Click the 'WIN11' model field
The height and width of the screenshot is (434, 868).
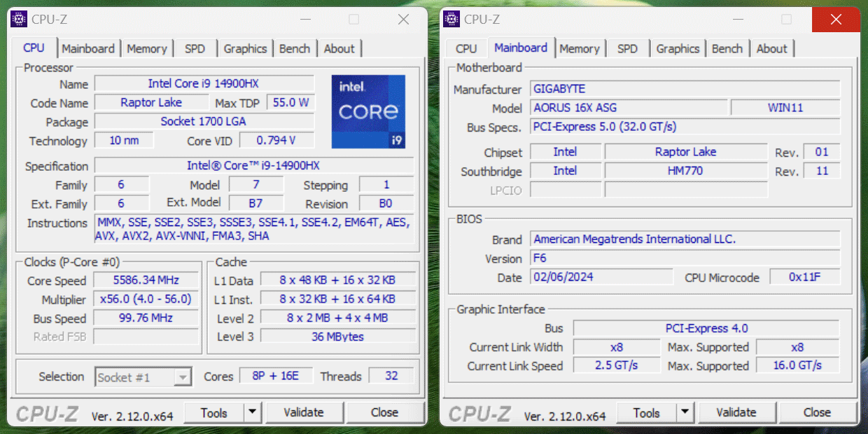785,108
